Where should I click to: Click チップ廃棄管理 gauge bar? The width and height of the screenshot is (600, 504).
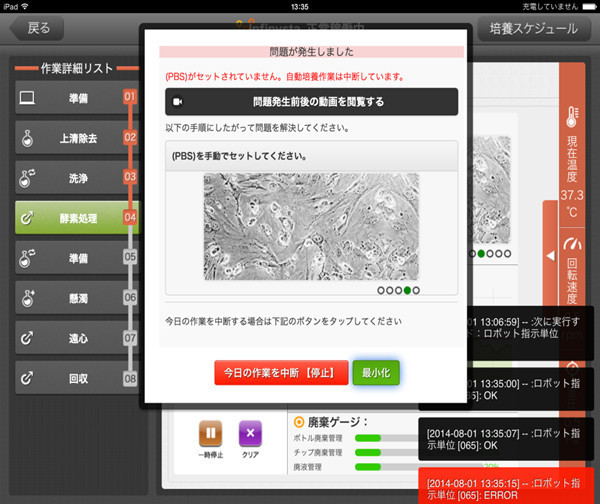[x=386, y=452]
